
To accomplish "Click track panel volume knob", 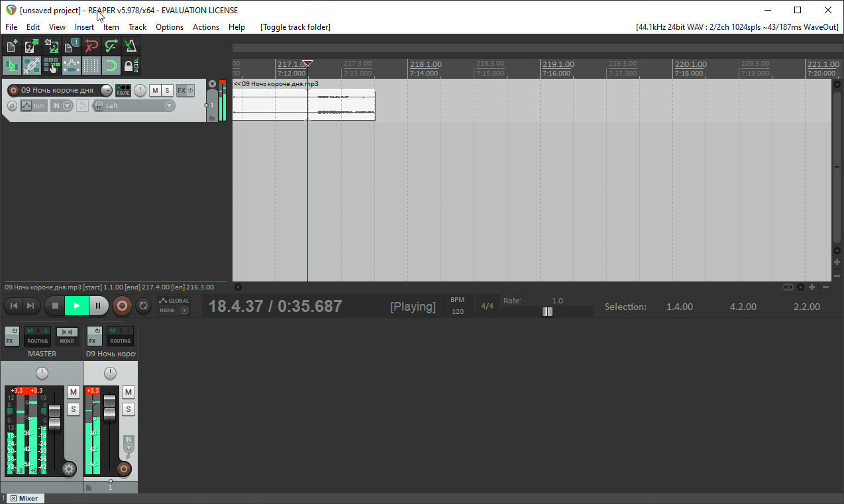I will pos(107,91).
